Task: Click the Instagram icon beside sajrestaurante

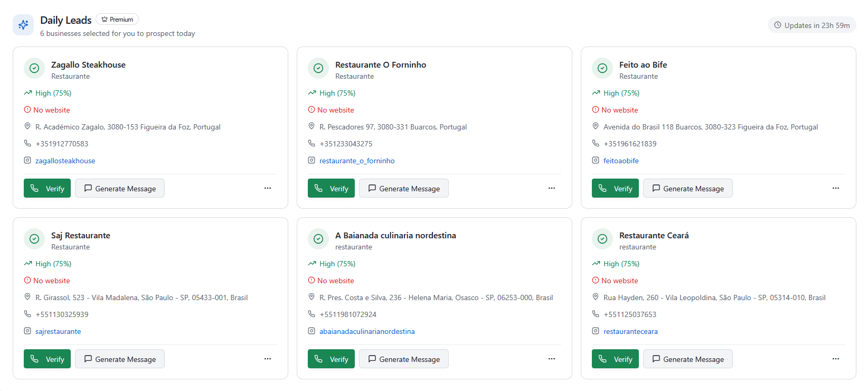Action: pyautogui.click(x=27, y=331)
